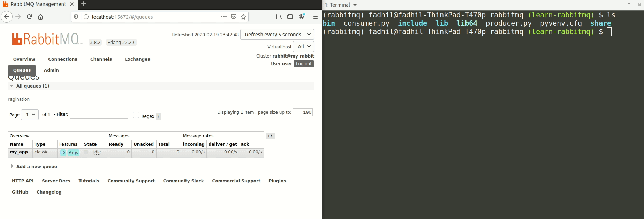The width and height of the screenshot is (644, 219).
Task: Sort queues by the Type column header
Action: 40,144
